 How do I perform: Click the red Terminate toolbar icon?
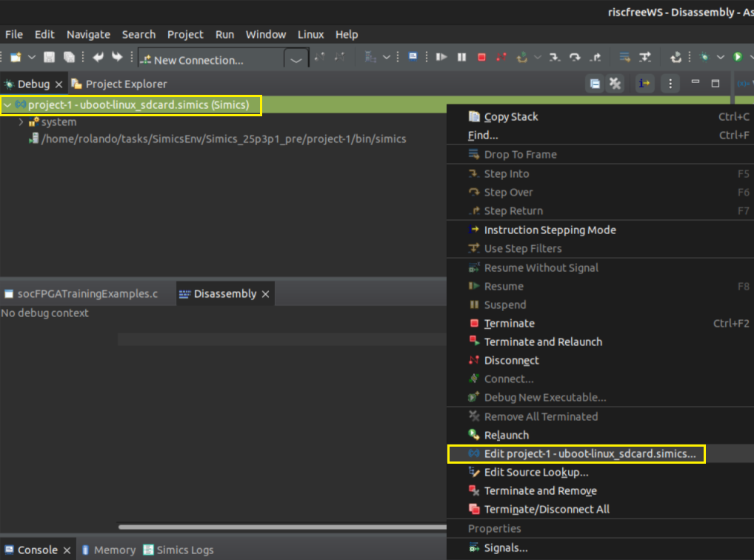481,57
